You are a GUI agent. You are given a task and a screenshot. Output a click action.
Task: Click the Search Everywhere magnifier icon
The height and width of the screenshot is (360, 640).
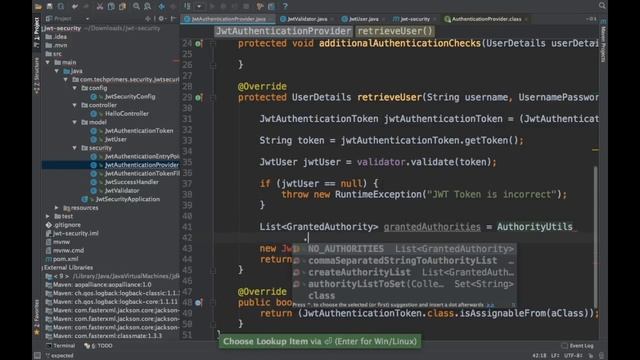tap(602, 5)
